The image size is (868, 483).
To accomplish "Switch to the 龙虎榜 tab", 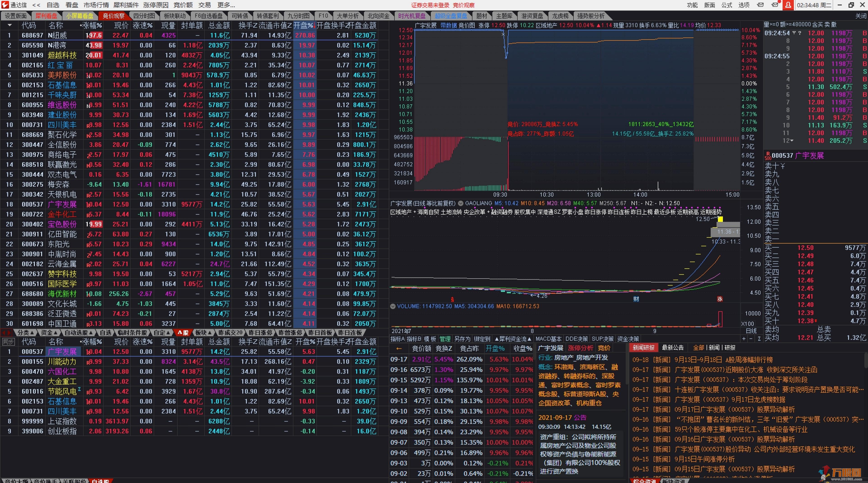I will click(560, 16).
